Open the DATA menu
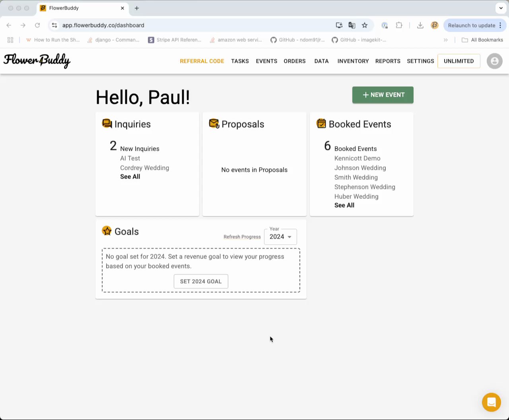This screenshot has height=420, width=509. pos(321,61)
